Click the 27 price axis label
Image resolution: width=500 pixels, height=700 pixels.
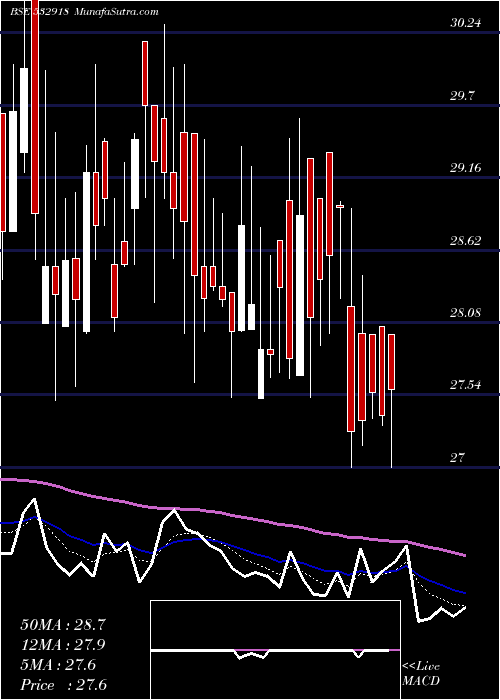coord(458,458)
